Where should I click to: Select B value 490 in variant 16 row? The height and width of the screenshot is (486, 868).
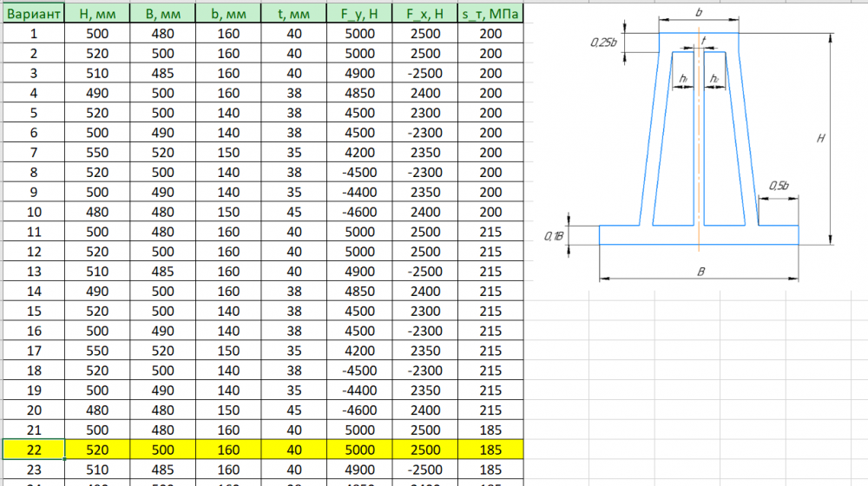tap(163, 331)
